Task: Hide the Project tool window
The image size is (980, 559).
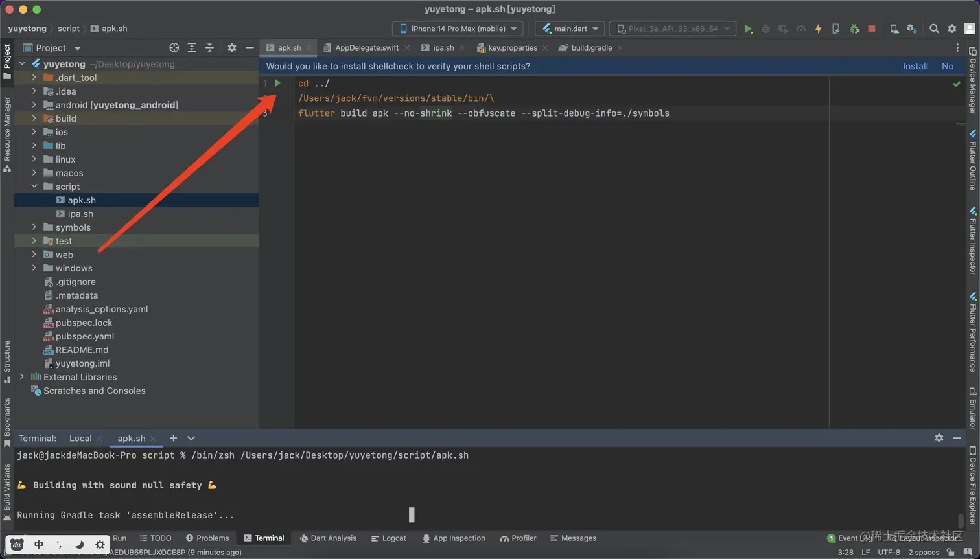Action: (x=250, y=48)
